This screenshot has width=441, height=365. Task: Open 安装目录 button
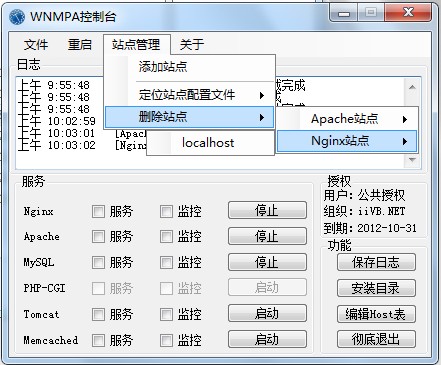[x=376, y=288]
